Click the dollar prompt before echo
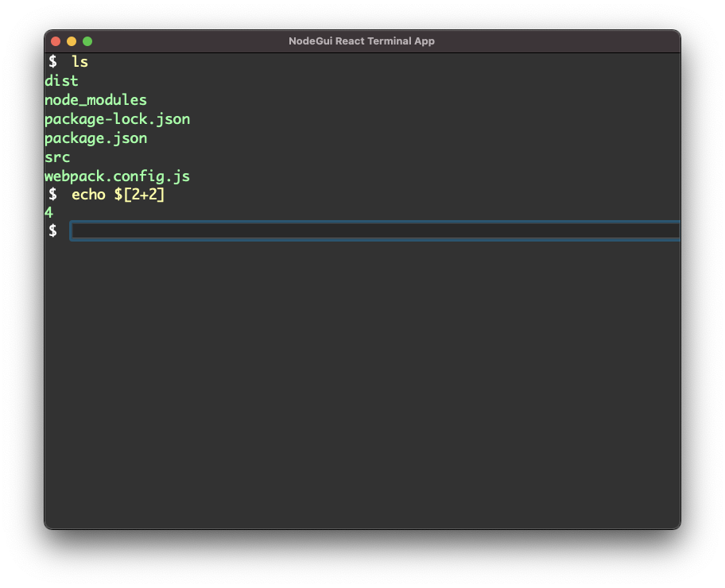Viewport: 725px width, 588px height. tap(52, 195)
